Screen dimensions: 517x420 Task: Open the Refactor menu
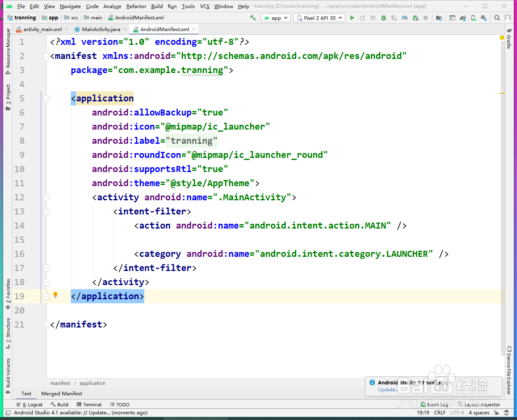(136, 6)
